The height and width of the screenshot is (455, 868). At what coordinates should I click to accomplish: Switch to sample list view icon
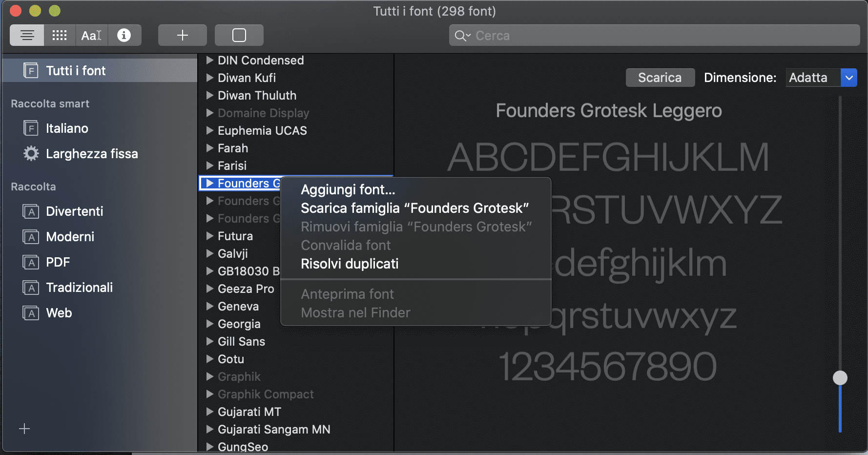click(27, 35)
